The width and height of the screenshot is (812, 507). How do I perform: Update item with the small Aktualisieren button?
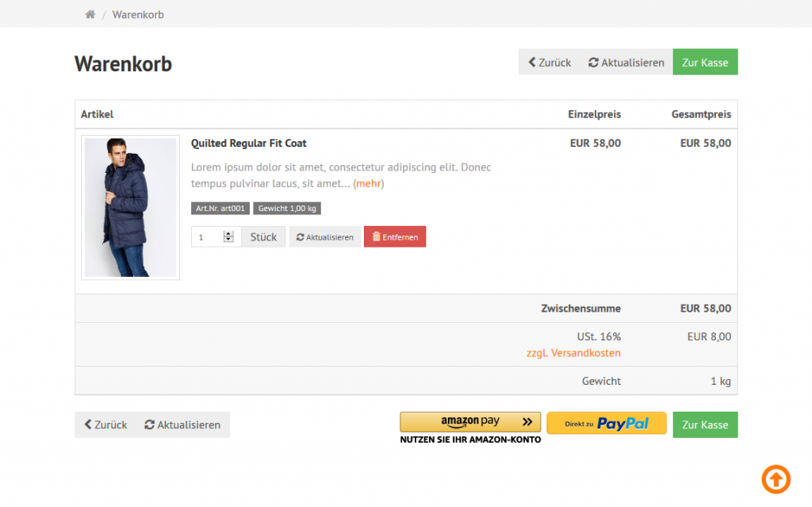click(325, 236)
